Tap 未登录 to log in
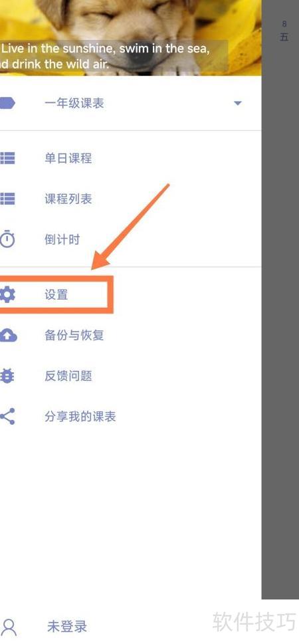Screen dimensions: 299x644 [x=67, y=627]
